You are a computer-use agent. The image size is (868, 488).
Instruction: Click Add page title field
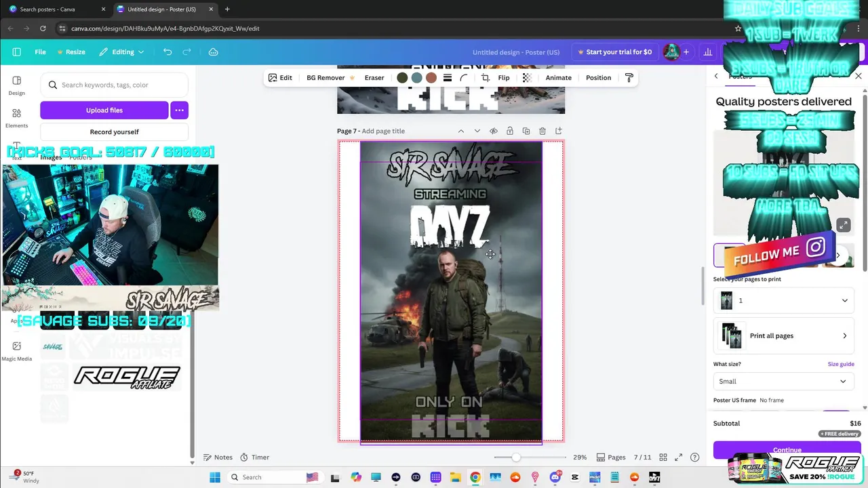383,131
